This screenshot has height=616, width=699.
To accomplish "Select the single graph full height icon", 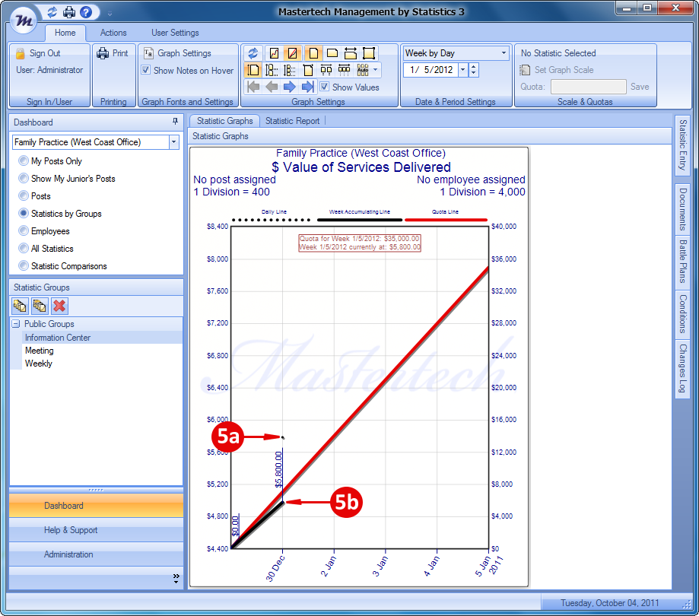I will 253,70.
